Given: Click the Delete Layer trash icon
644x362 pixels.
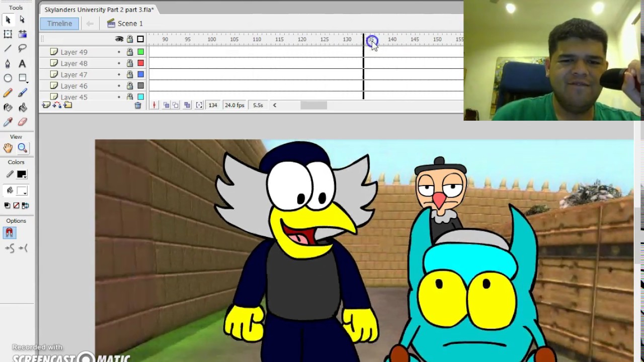Looking at the screenshot, I should coord(138,105).
